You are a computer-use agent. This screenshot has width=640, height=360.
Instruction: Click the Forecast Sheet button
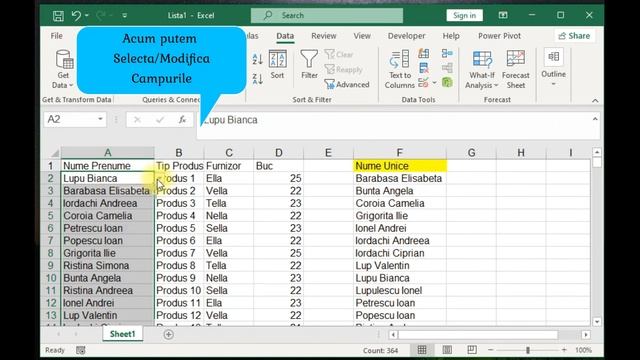coord(516,69)
